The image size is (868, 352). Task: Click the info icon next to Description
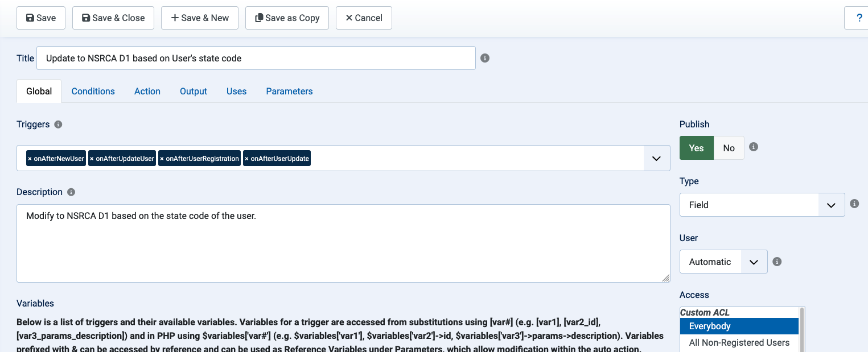pyautogui.click(x=71, y=192)
